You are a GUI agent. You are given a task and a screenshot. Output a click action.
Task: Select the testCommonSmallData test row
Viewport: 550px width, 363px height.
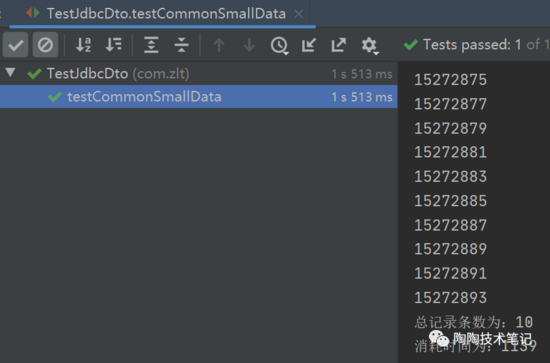tap(199, 96)
